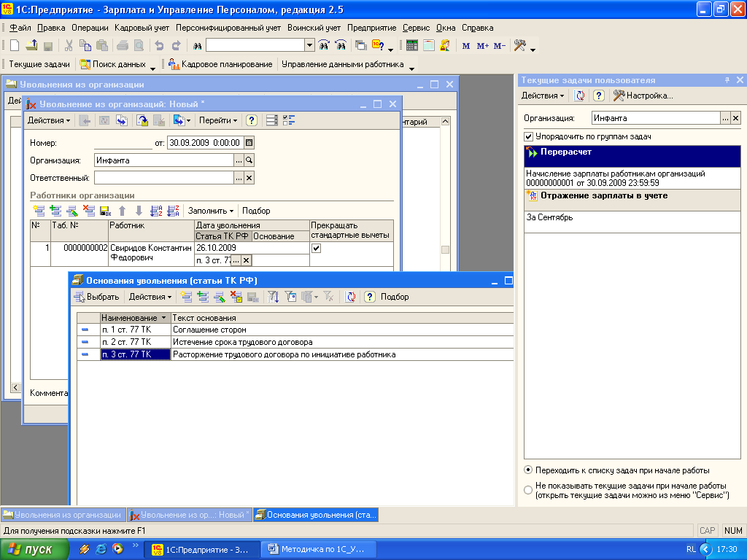
Task: Click Windows пуск Start button
Action: [34, 549]
